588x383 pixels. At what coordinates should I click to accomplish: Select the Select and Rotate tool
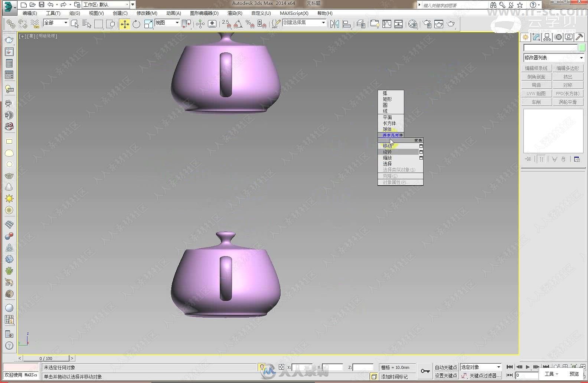click(x=137, y=24)
